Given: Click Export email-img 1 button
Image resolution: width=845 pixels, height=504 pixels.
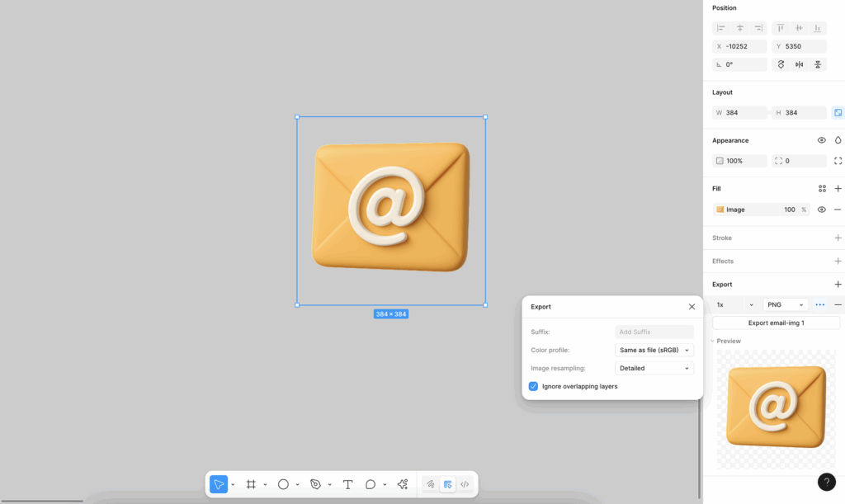Looking at the screenshot, I should point(776,323).
